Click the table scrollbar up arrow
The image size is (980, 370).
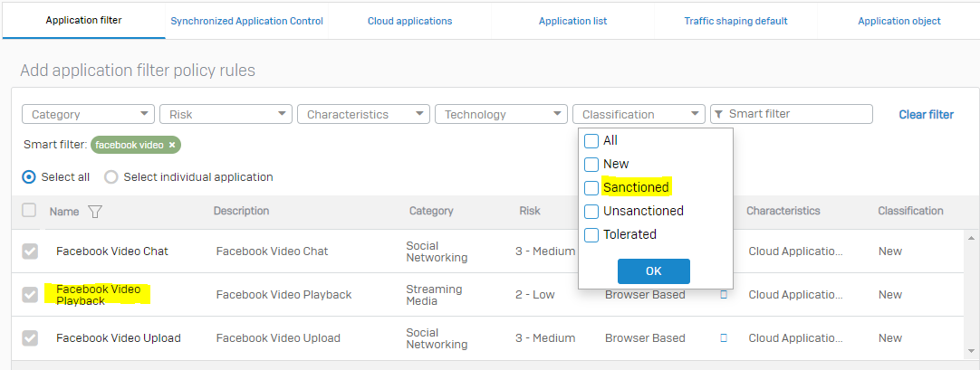tap(971, 238)
